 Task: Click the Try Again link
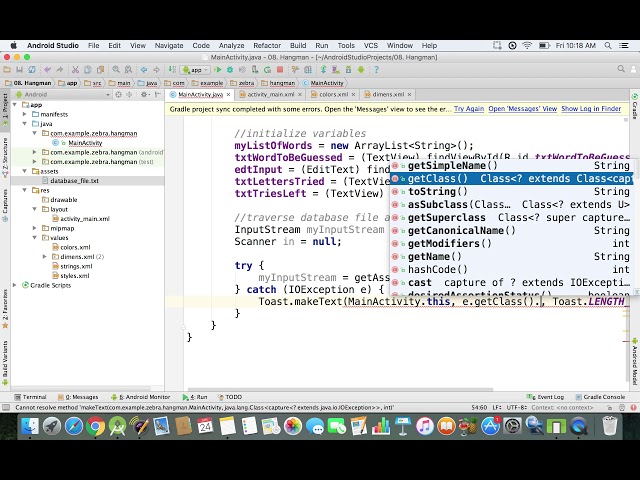[x=469, y=109]
